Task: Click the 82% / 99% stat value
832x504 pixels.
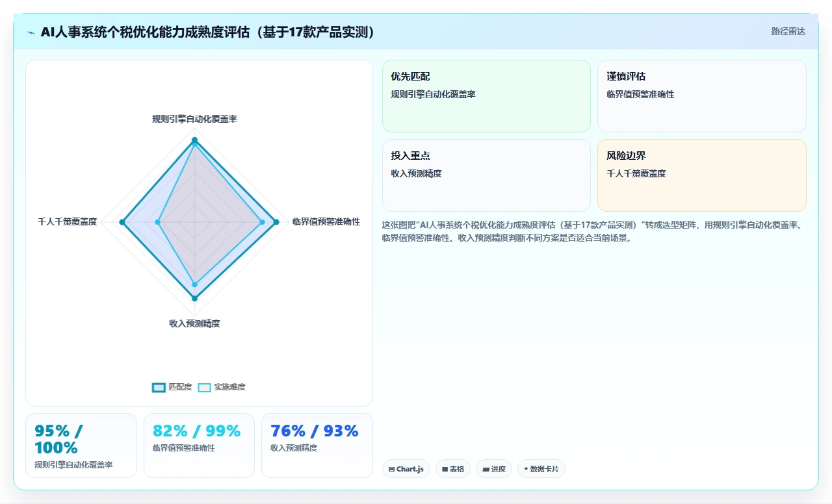Action: click(x=196, y=431)
